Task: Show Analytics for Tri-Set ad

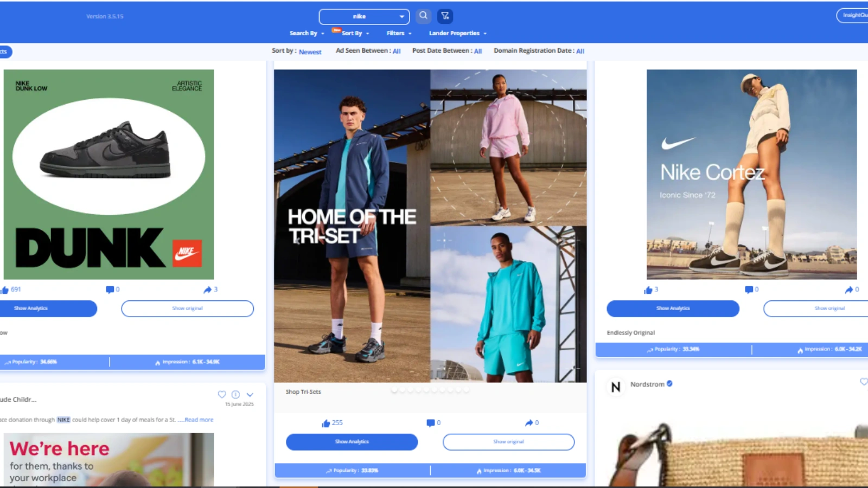Action: (x=352, y=442)
